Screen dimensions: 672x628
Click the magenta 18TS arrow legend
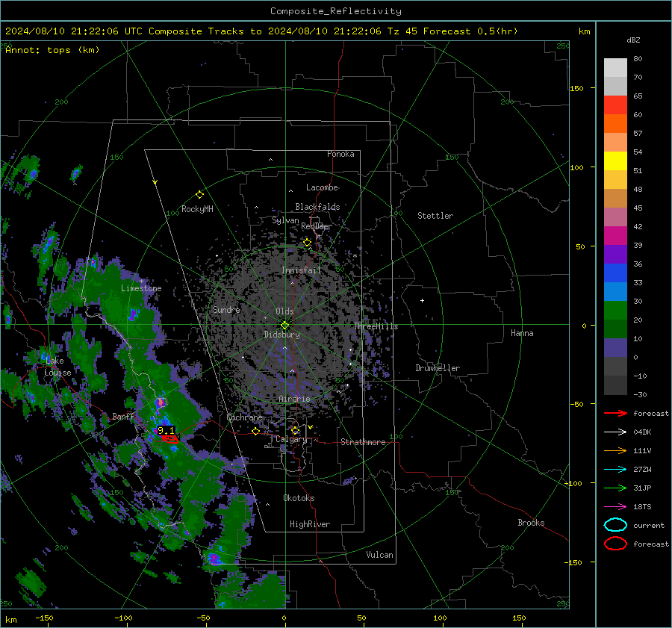615,507
